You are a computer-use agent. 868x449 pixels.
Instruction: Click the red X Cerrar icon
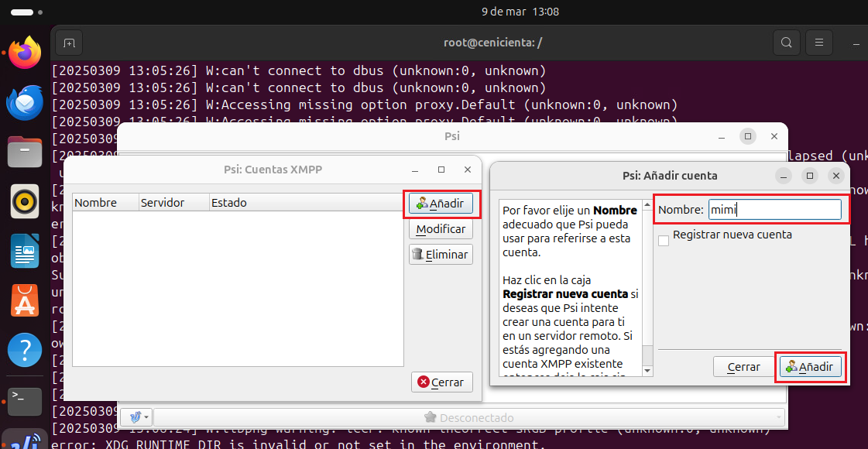(x=423, y=382)
